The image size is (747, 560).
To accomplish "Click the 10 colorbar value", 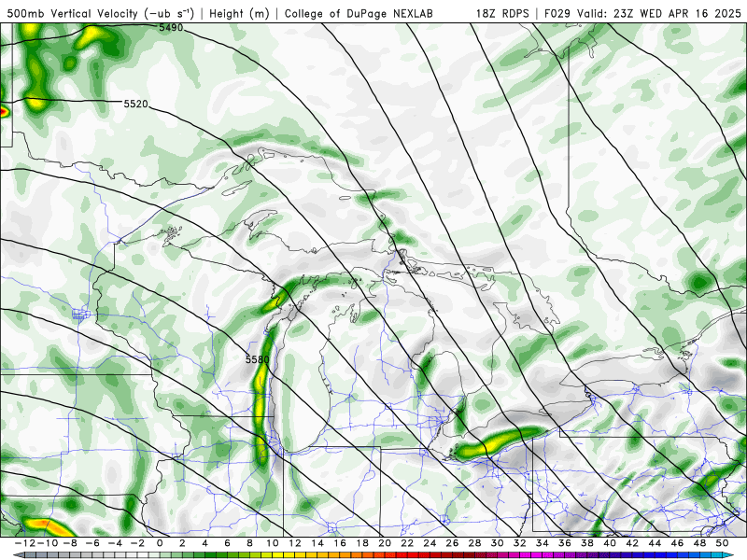I will pyautogui.click(x=272, y=543).
